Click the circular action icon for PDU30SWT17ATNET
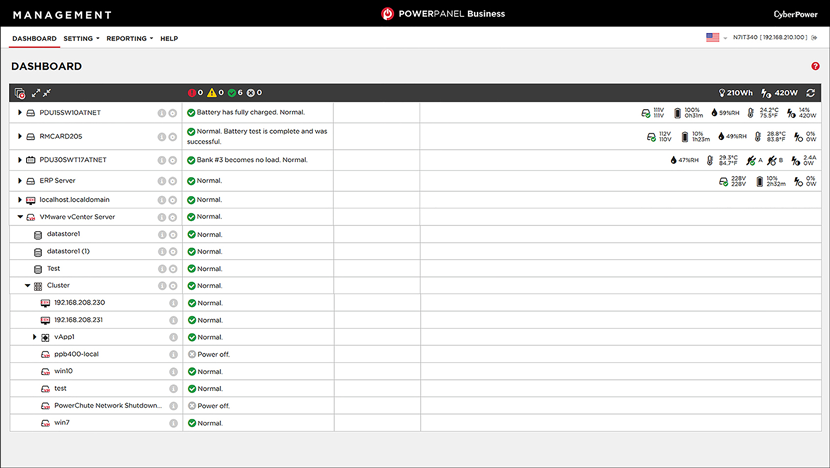The height and width of the screenshot is (468, 830). coord(173,160)
